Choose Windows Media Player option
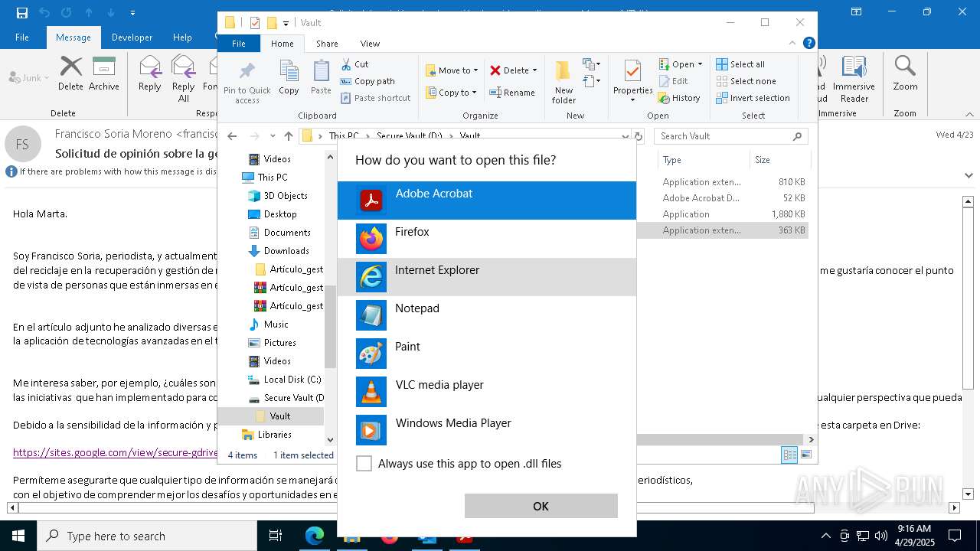Image resolution: width=980 pixels, height=551 pixels. click(487, 430)
